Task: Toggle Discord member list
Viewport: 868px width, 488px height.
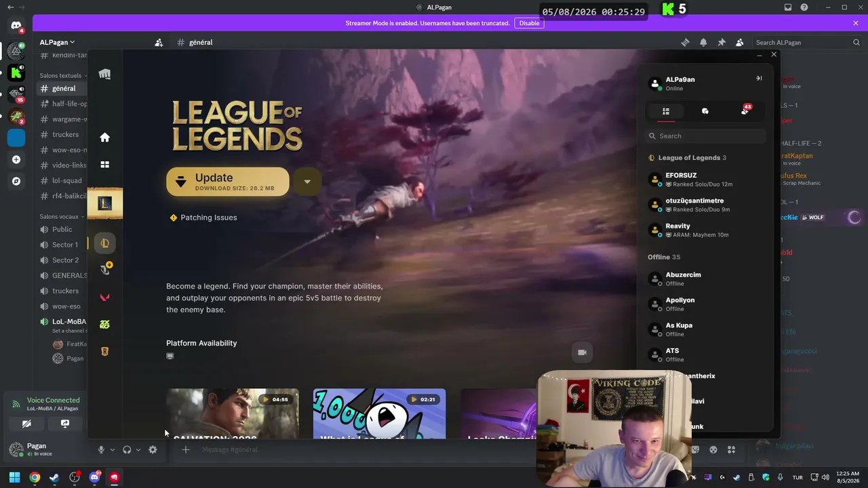Action: coord(739,43)
